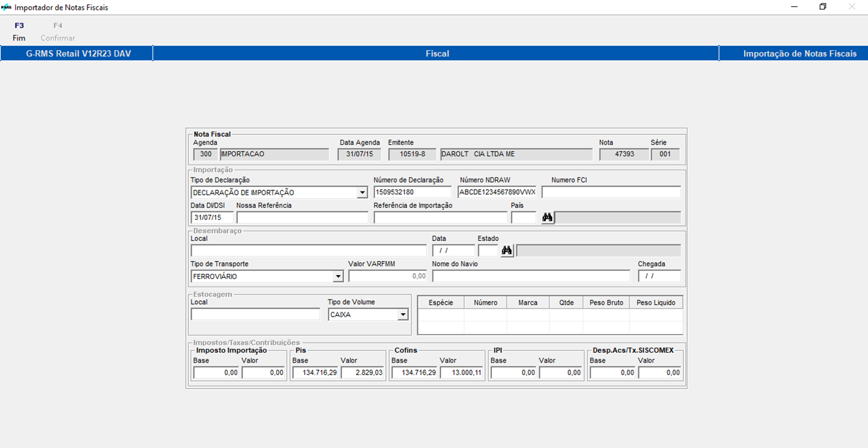Click the Série value 001
The image size is (868, 448).
point(665,154)
